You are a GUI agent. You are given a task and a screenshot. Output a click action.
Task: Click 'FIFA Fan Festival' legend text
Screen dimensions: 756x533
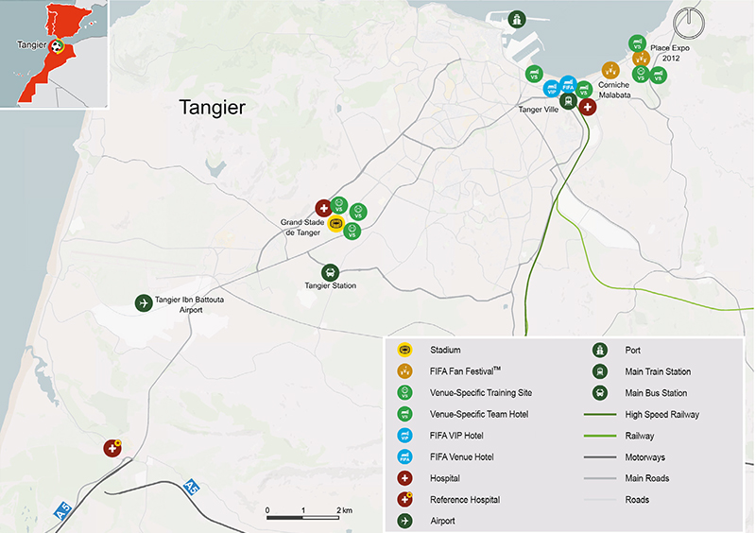pos(465,371)
